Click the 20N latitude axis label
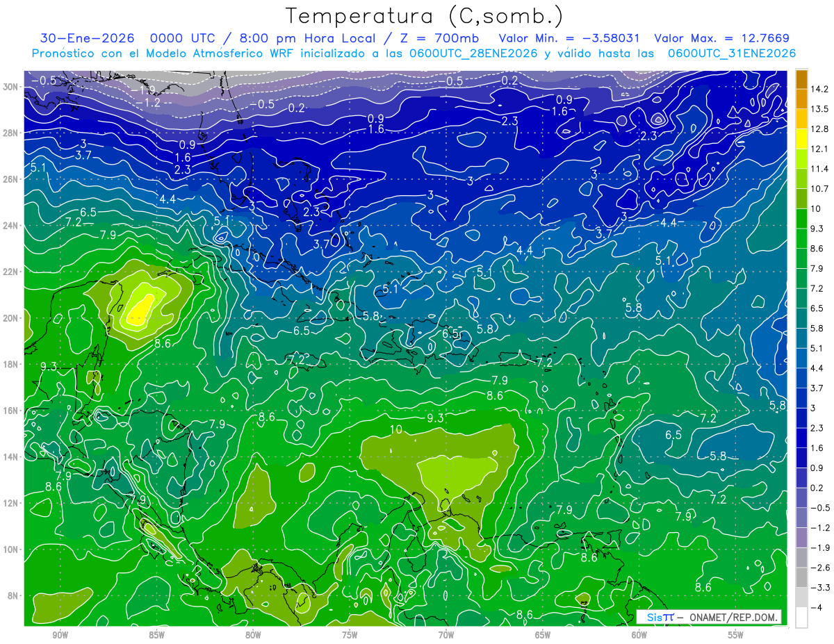The width and height of the screenshot is (834, 644). pyautogui.click(x=11, y=317)
